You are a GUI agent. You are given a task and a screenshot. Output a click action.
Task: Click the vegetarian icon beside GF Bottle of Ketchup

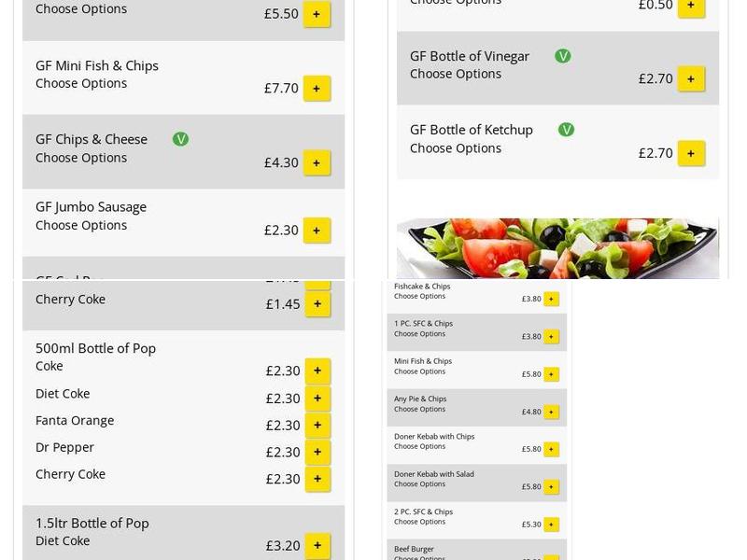[x=566, y=130]
